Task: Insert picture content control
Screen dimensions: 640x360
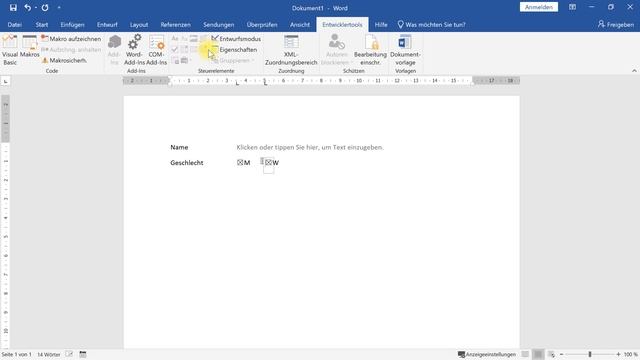Action: click(x=193, y=39)
